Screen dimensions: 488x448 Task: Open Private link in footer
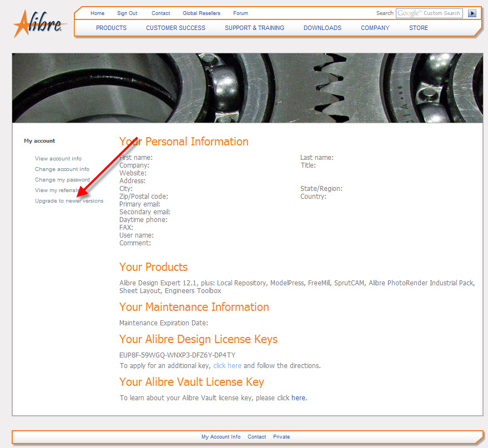pos(281,437)
